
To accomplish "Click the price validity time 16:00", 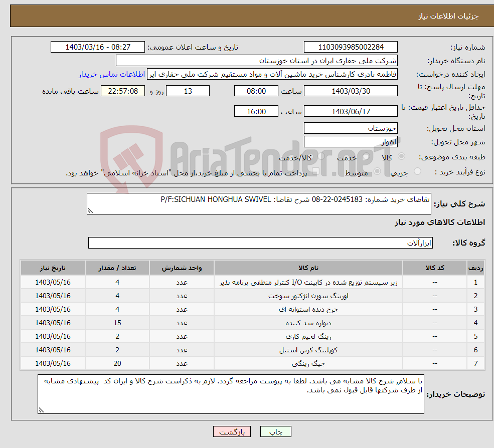I will pos(256,111).
